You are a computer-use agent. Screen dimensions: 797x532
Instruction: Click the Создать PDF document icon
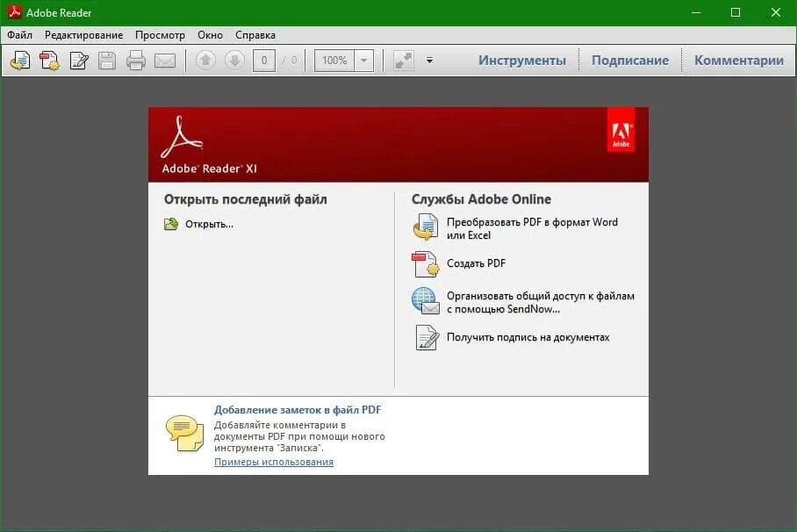coord(425,264)
